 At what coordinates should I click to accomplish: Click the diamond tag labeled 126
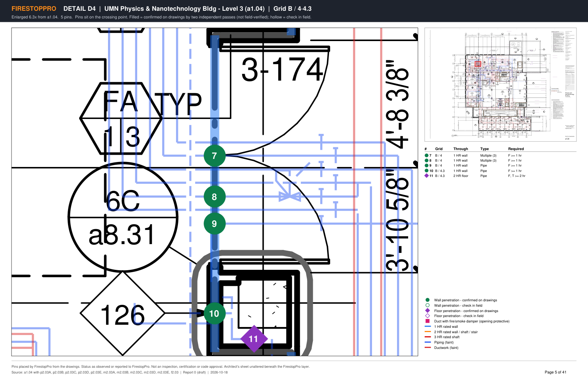123,313
